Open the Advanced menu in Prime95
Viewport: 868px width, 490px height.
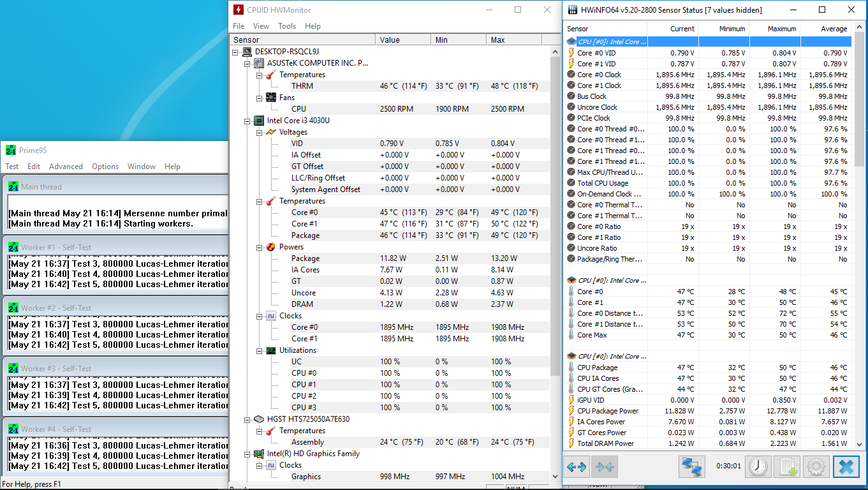(x=66, y=167)
